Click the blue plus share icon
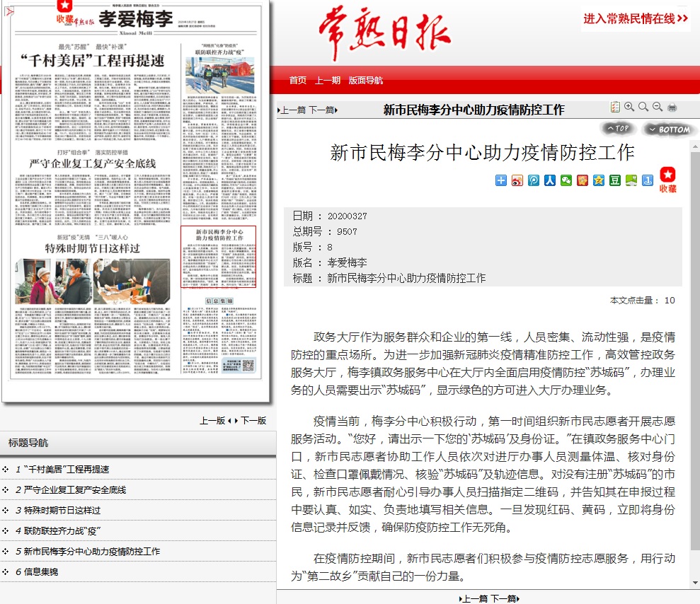Viewport: 700px width, 604px height. (x=501, y=180)
